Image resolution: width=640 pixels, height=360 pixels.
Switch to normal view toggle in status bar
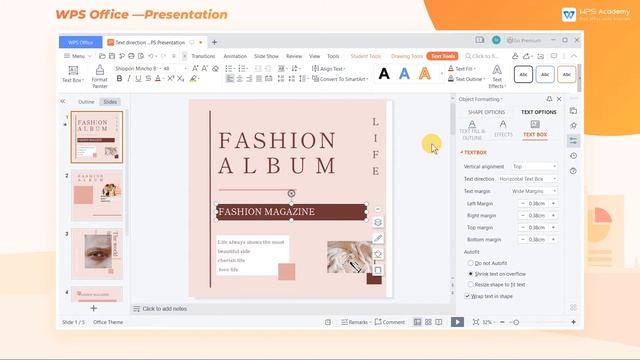point(417,322)
